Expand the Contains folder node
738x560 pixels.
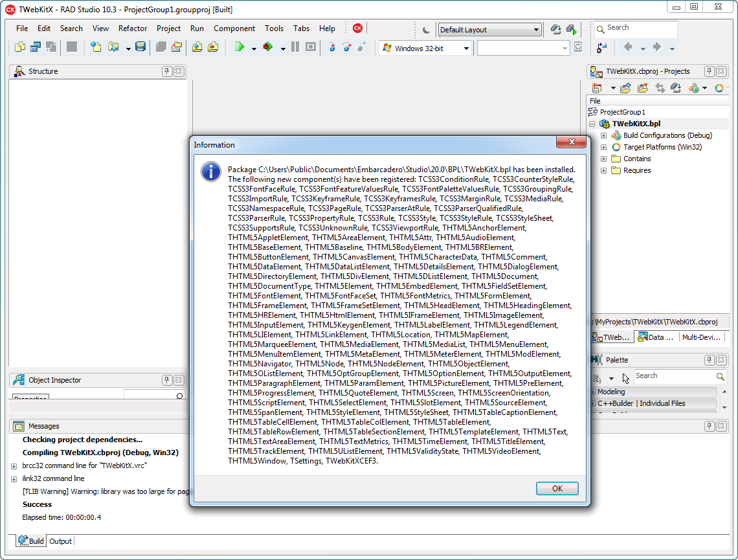click(x=603, y=159)
